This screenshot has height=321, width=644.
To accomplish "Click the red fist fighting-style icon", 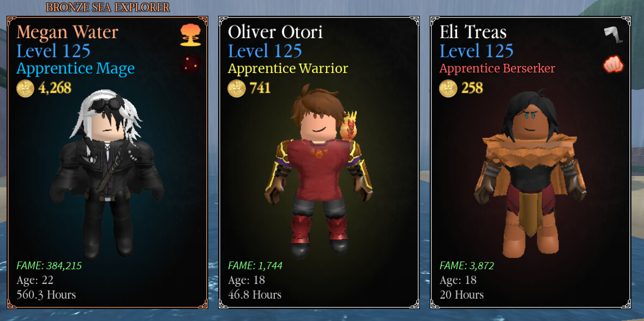I will [613, 65].
